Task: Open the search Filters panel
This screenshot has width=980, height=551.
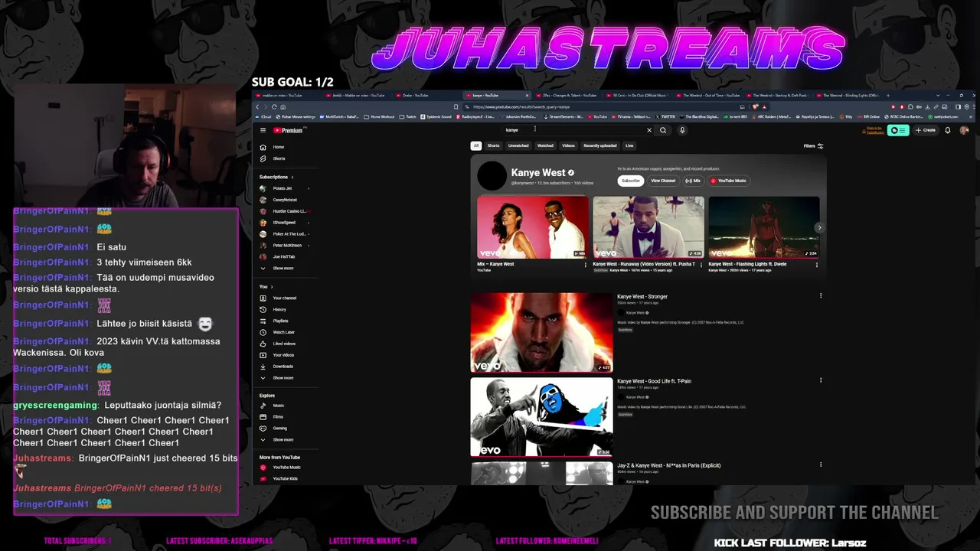Action: [x=813, y=145]
